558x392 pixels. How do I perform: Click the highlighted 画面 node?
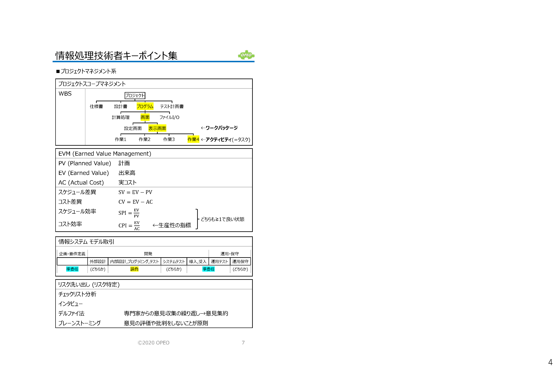145,117
